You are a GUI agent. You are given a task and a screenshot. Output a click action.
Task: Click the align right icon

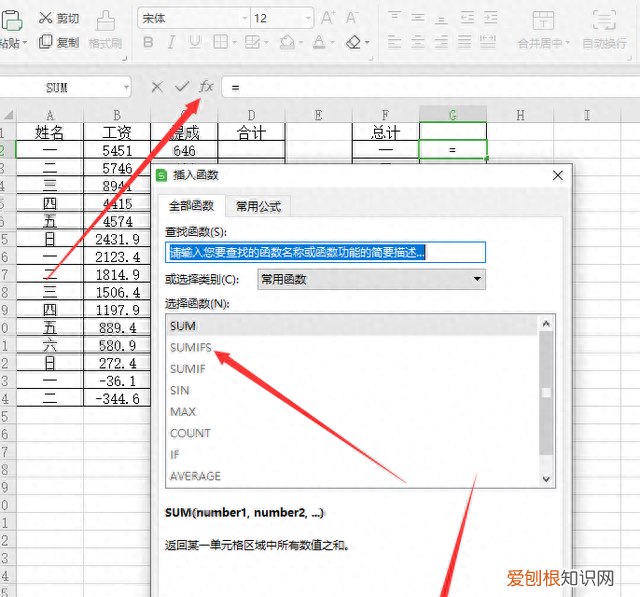point(441,42)
